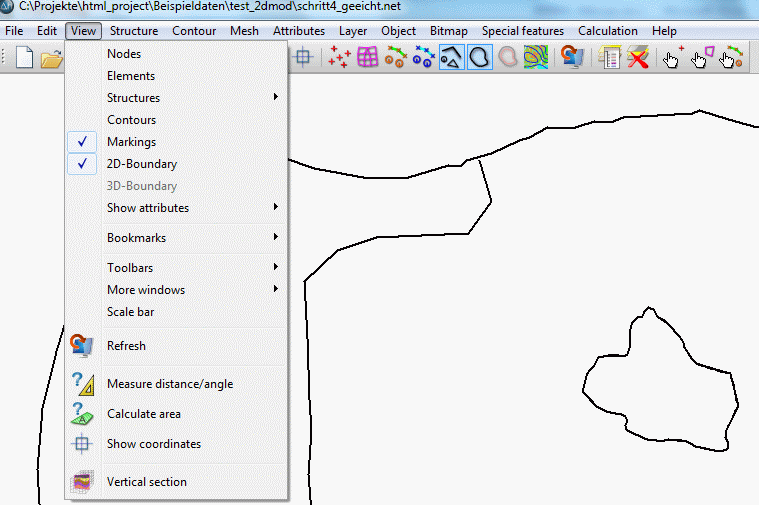Click the orange structures display icon

coord(395,57)
